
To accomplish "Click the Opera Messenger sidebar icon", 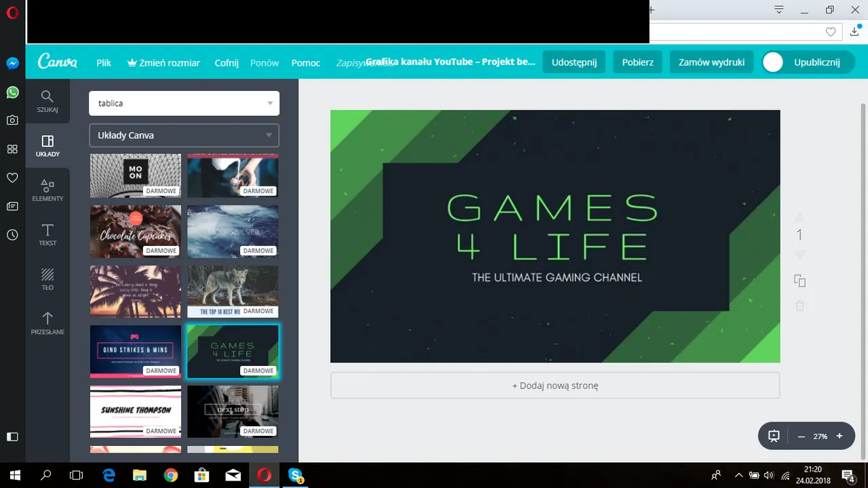I will click(12, 63).
